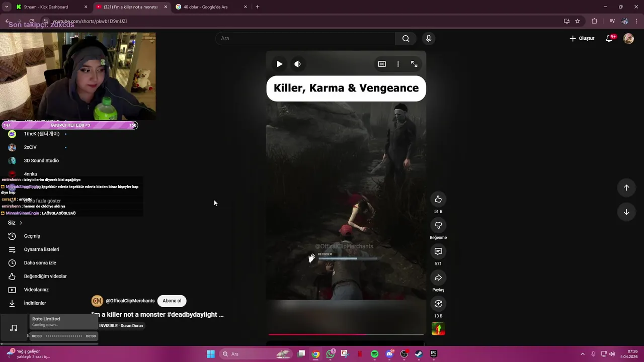Click the YouTube search field Ara
Screen dimensions: 644x362
[x=305, y=38]
